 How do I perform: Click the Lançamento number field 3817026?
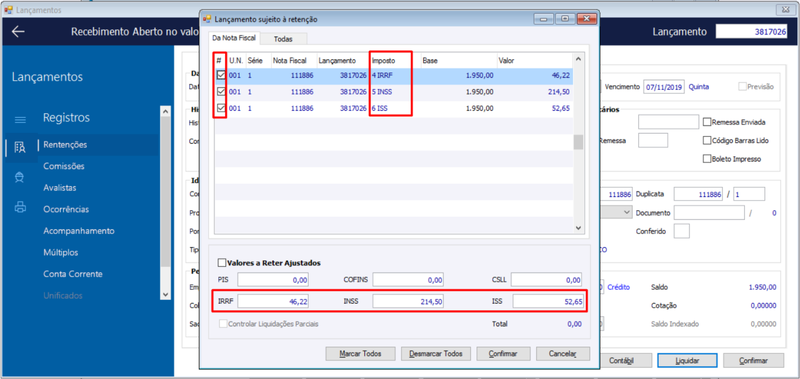tap(752, 32)
